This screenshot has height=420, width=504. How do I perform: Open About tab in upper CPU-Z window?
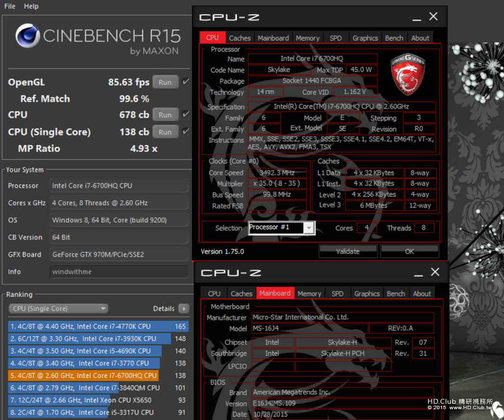click(420, 38)
